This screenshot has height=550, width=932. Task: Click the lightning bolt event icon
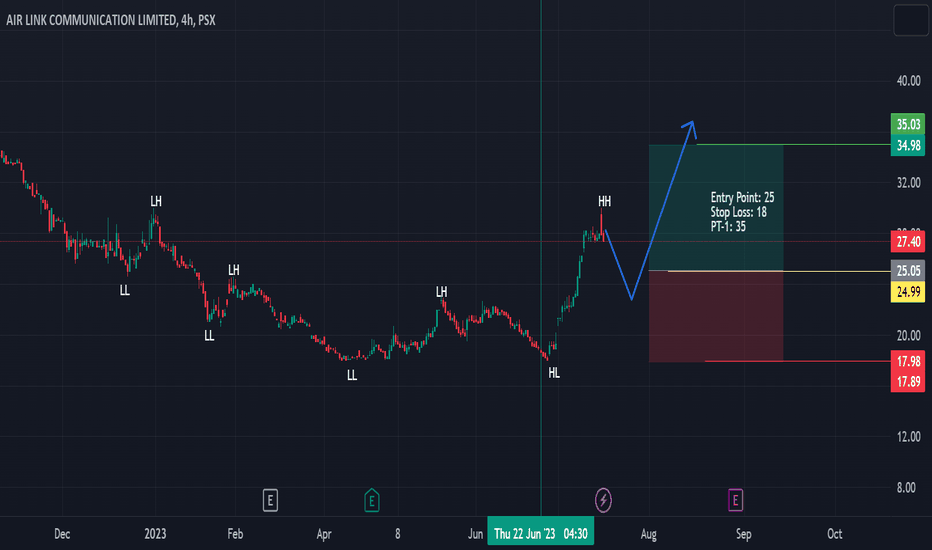click(603, 500)
